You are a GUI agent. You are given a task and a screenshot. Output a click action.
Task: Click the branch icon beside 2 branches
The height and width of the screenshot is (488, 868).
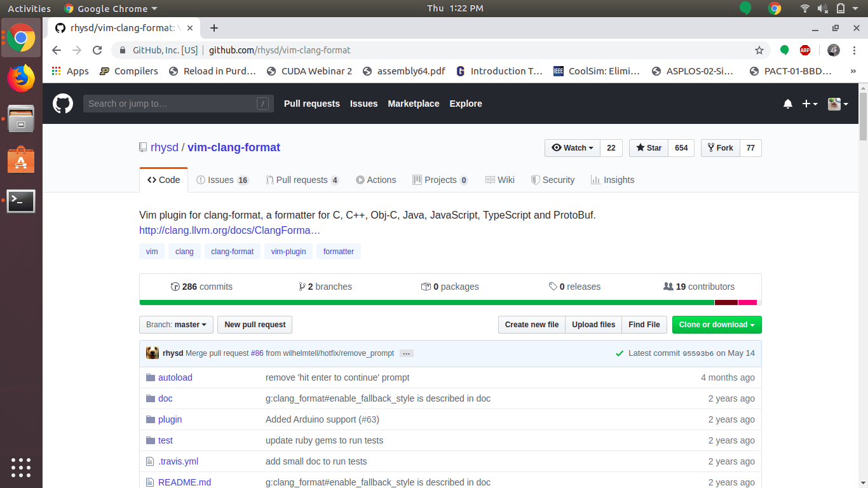pos(302,287)
